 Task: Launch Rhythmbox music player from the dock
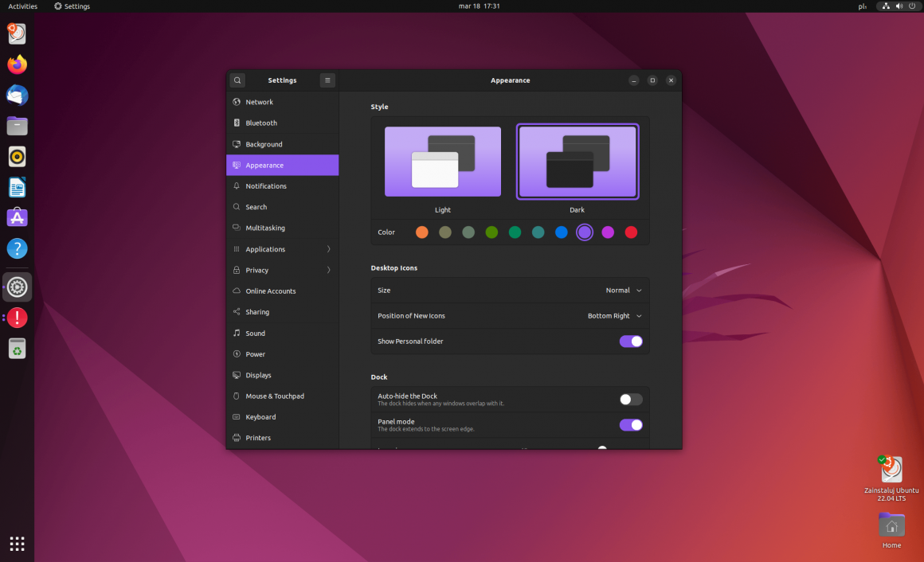17,157
